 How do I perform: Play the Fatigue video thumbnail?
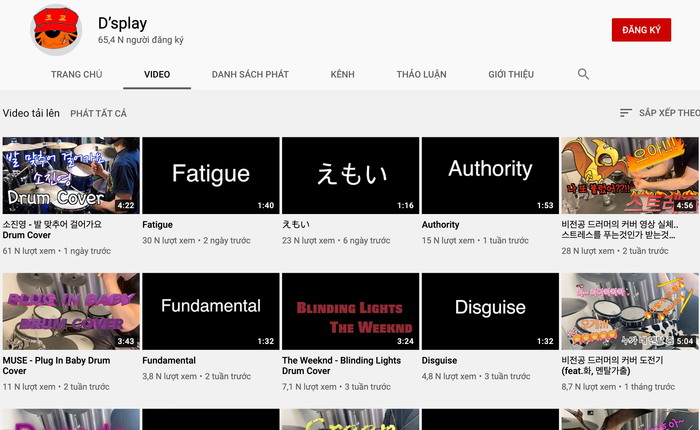[211, 175]
